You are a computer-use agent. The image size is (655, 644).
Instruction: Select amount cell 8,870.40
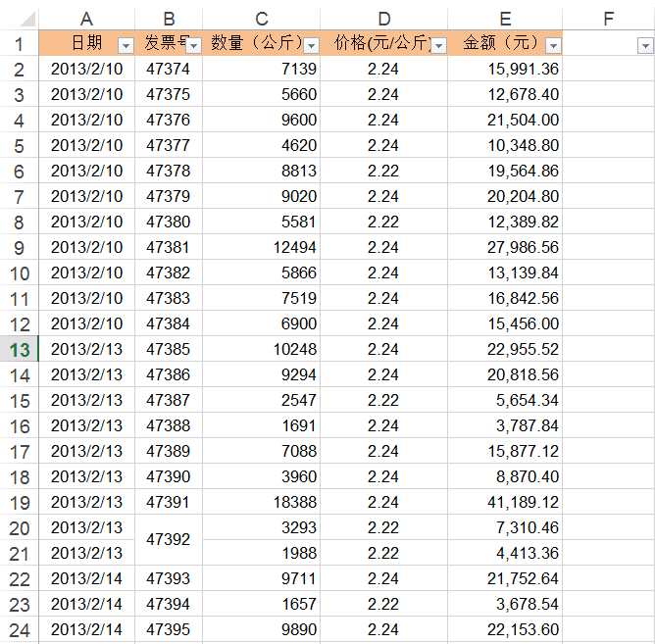(505, 476)
